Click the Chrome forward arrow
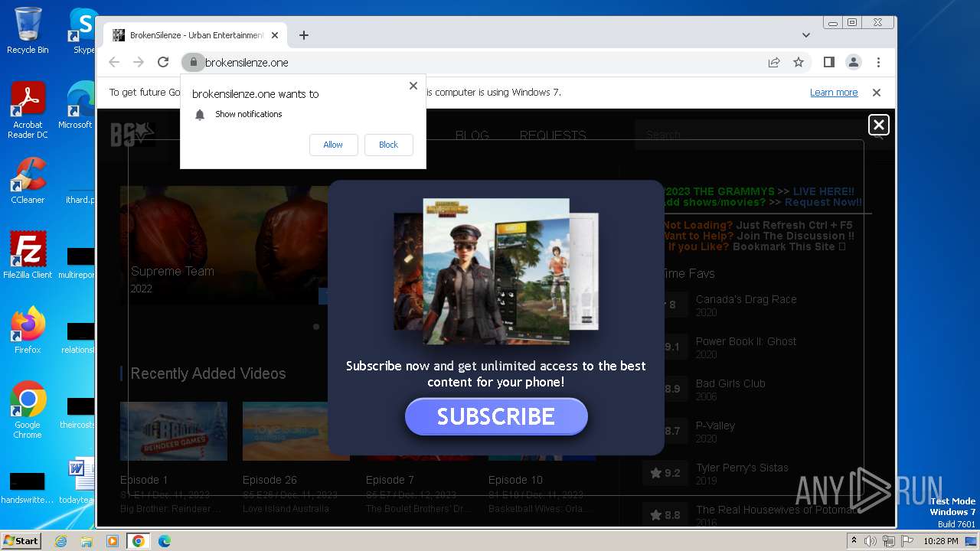Viewport: 980px width, 551px height. [x=139, y=62]
